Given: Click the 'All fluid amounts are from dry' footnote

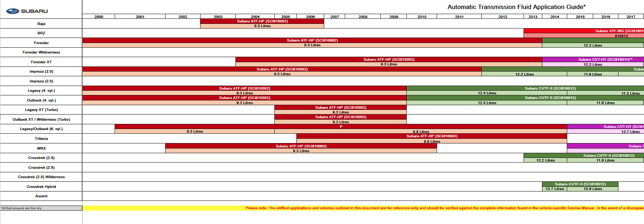Looking at the screenshot, I should point(41,208).
